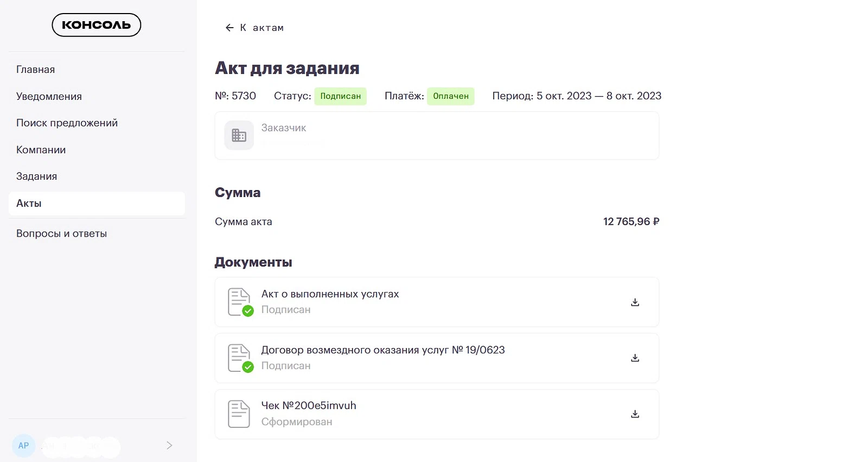This screenshot has width=868, height=462.
Task: Download Чек №200e5imvuh
Action: click(635, 414)
